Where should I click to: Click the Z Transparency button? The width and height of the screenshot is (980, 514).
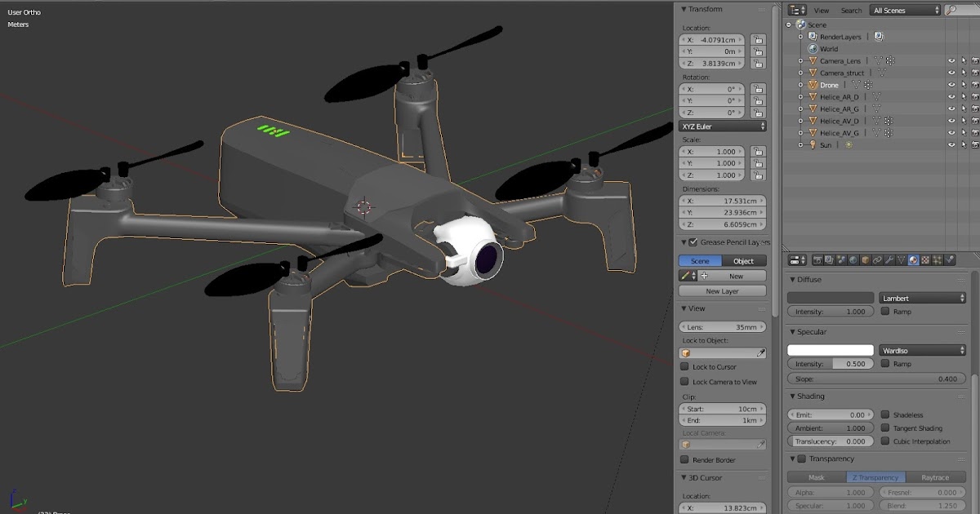click(875, 477)
